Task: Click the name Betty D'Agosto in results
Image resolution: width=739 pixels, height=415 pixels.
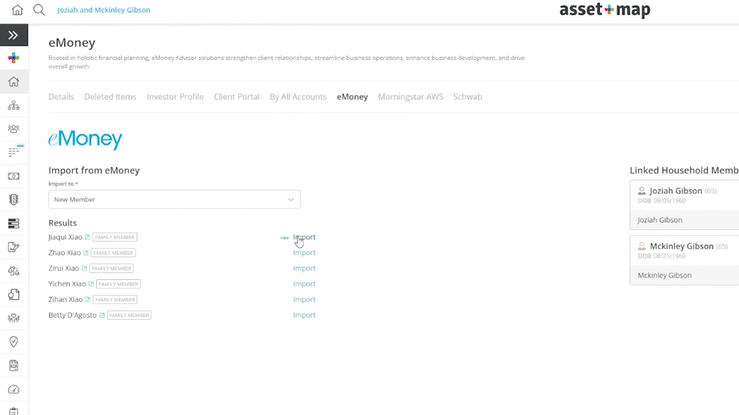Action: 73,315
